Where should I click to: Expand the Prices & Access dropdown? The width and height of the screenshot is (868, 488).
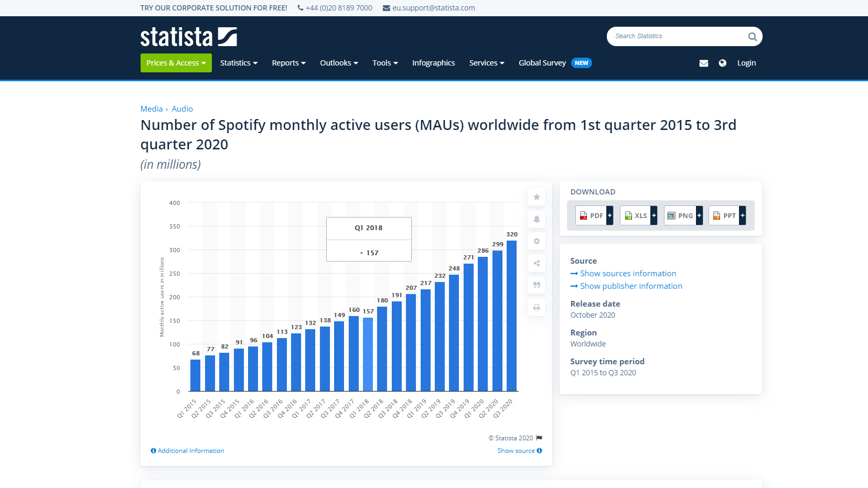[x=176, y=63]
